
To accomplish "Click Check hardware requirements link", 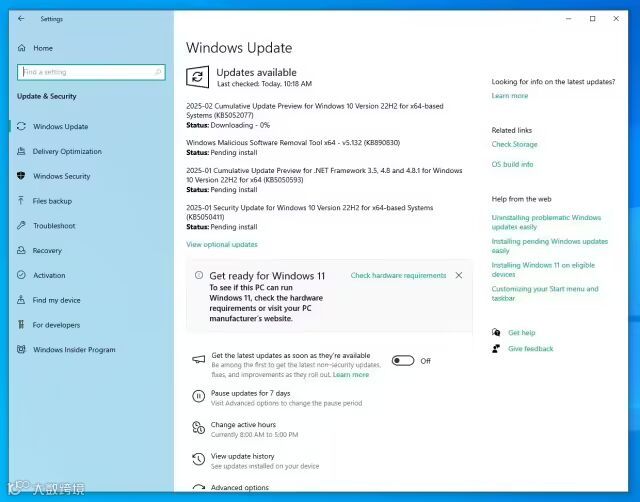I will [398, 275].
